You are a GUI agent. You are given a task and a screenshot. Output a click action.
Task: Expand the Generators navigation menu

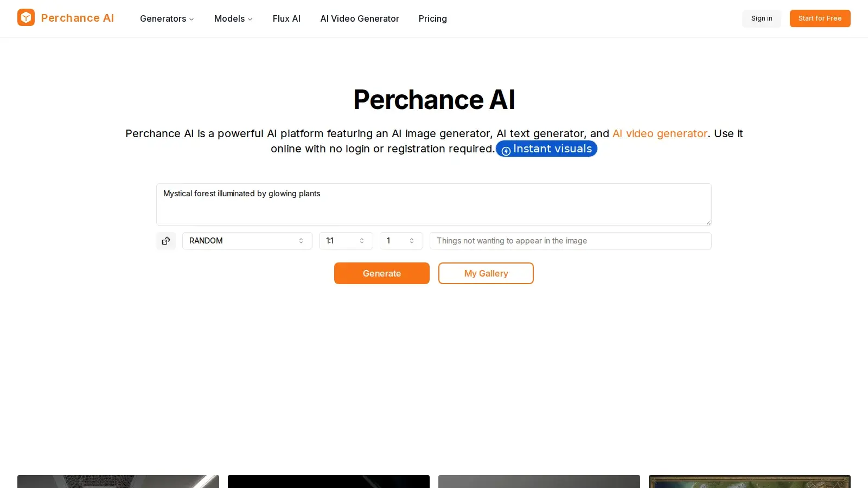click(x=166, y=18)
